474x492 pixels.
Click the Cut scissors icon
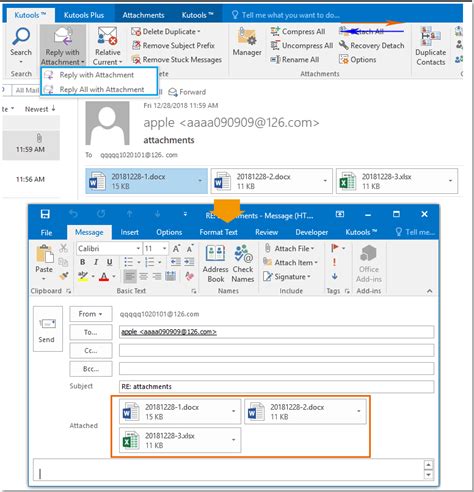63,248
